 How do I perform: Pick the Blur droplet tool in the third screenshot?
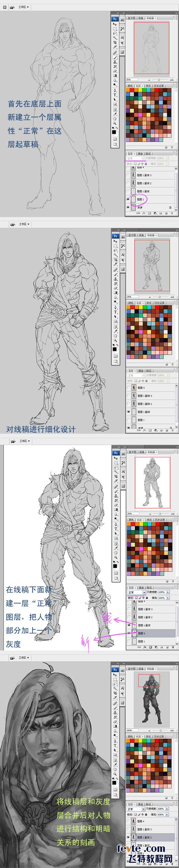116,514
